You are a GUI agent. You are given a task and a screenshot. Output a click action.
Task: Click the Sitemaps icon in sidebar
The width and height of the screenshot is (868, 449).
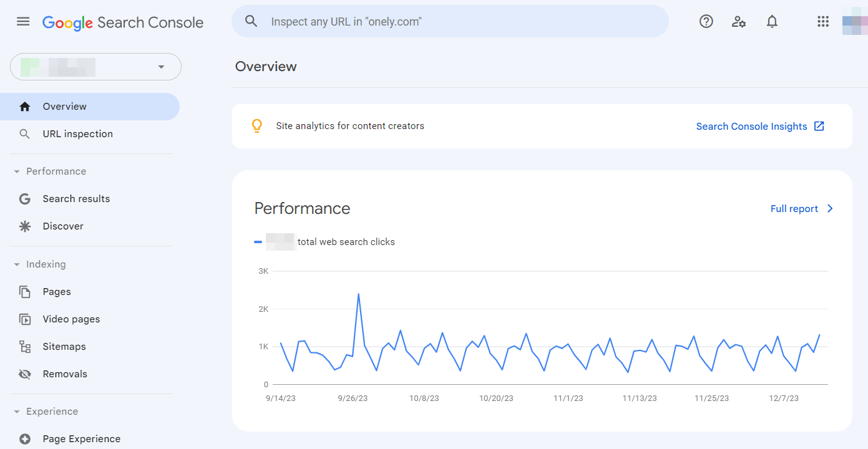pos(25,347)
